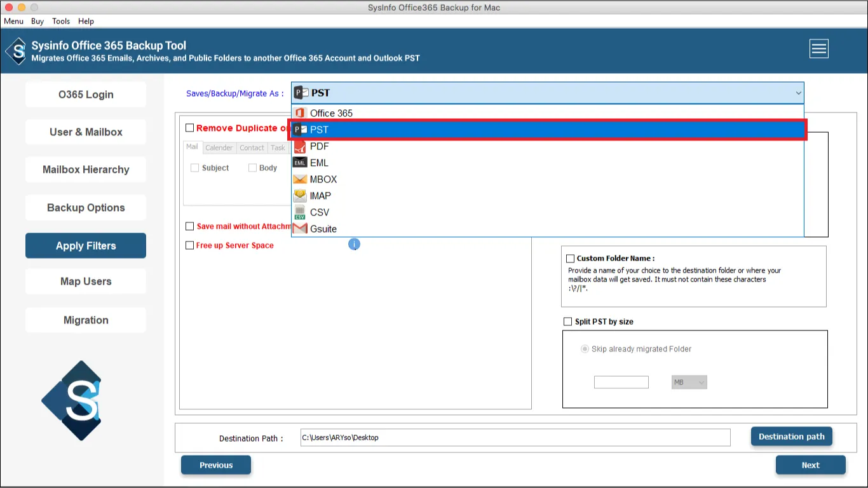Click the PDF icon in format list
This screenshot has width=868, height=488.
pos(299,146)
